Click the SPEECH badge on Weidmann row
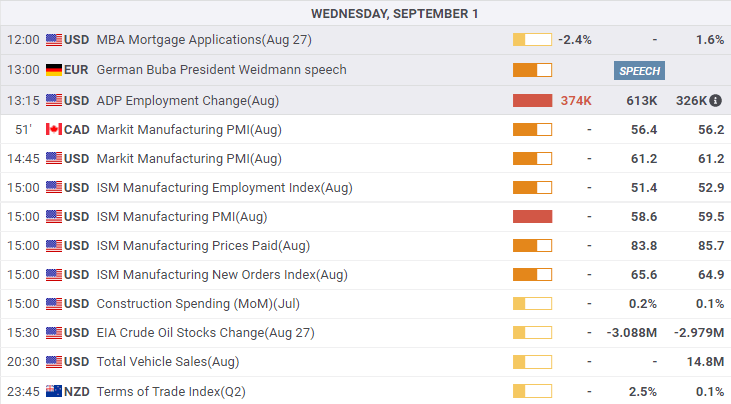 640,70
